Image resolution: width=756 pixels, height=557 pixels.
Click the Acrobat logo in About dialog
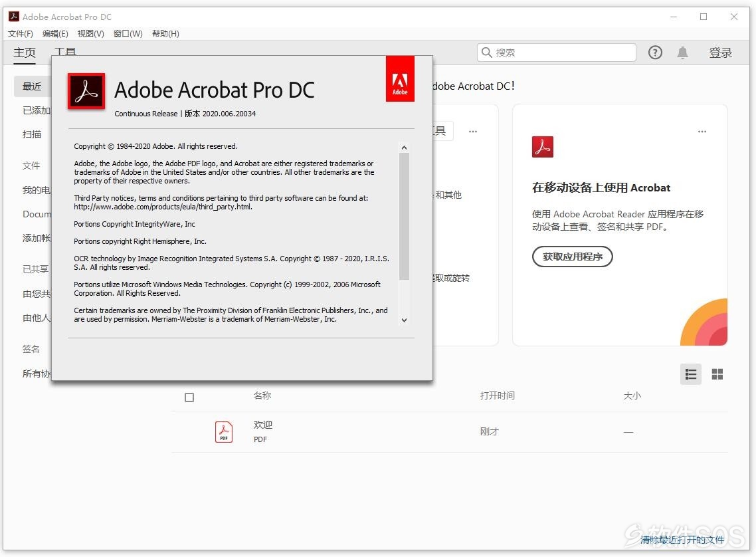coord(86,91)
